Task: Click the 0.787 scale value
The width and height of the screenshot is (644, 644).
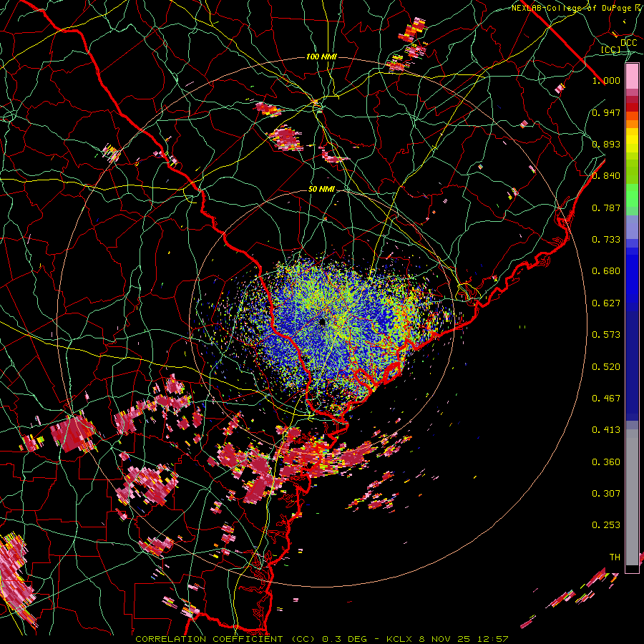Action: (x=606, y=208)
